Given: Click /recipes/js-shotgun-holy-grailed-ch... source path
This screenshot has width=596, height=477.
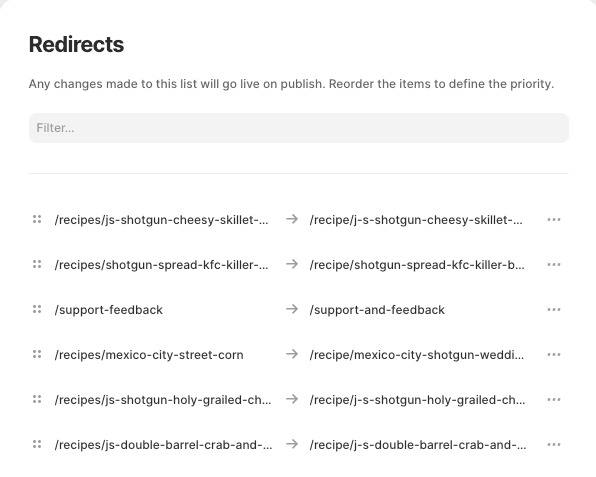Looking at the screenshot, I should (163, 400).
